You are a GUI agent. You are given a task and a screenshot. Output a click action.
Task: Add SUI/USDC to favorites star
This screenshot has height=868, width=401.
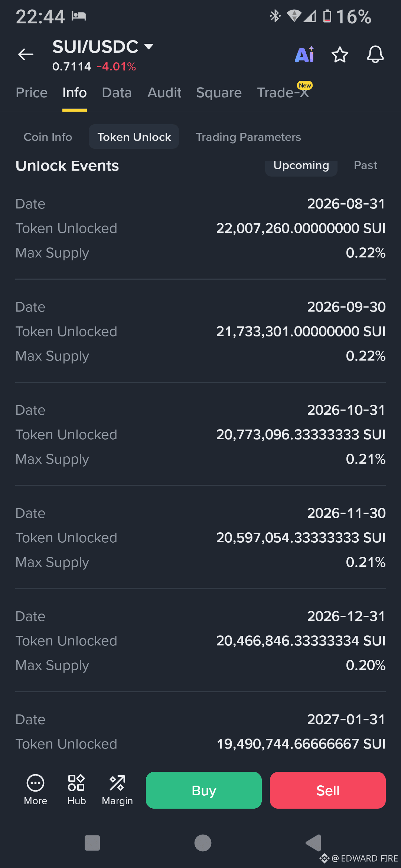(x=340, y=55)
